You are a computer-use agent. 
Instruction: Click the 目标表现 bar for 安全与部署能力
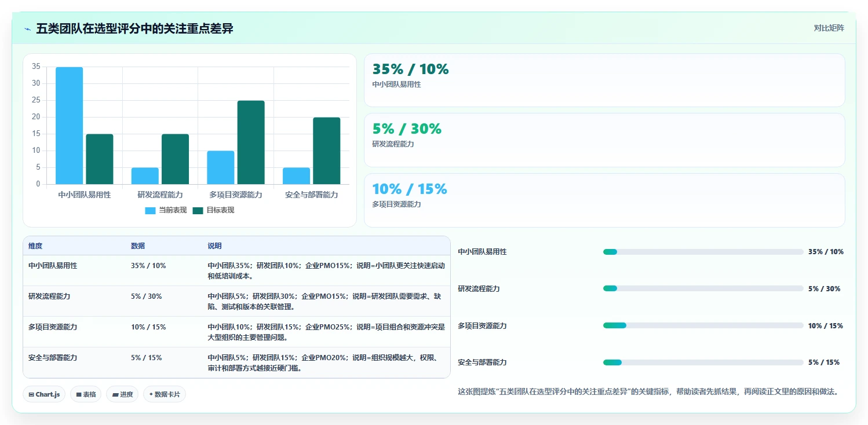click(327, 151)
